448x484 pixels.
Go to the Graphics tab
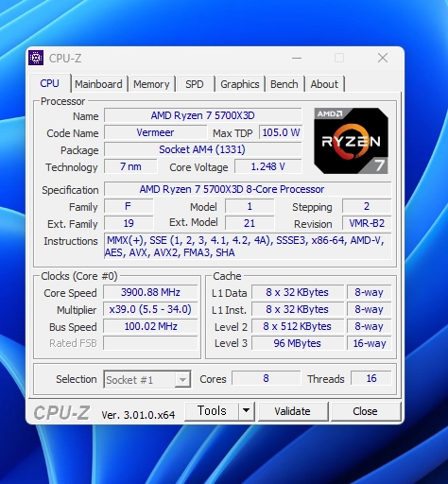click(240, 84)
